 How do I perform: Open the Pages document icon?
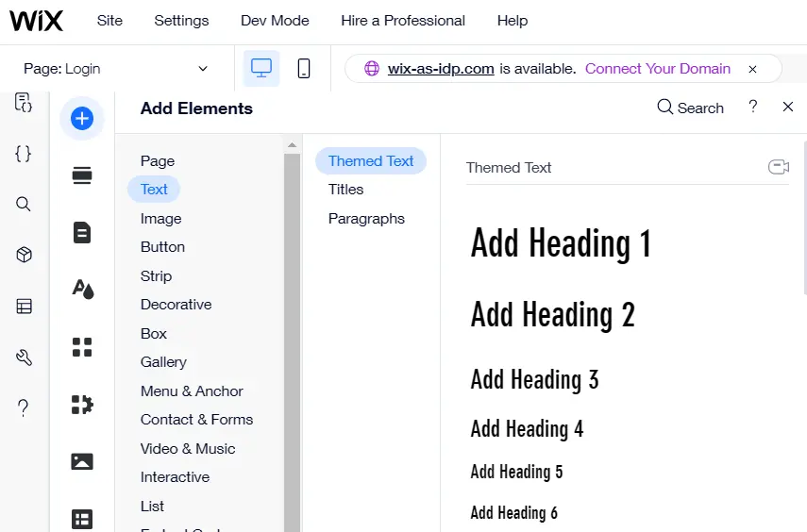(x=82, y=233)
